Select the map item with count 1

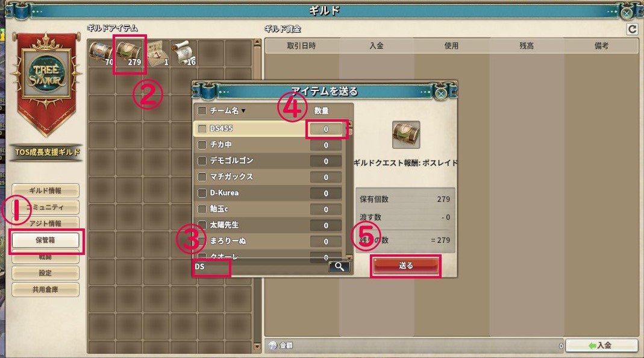(x=157, y=54)
